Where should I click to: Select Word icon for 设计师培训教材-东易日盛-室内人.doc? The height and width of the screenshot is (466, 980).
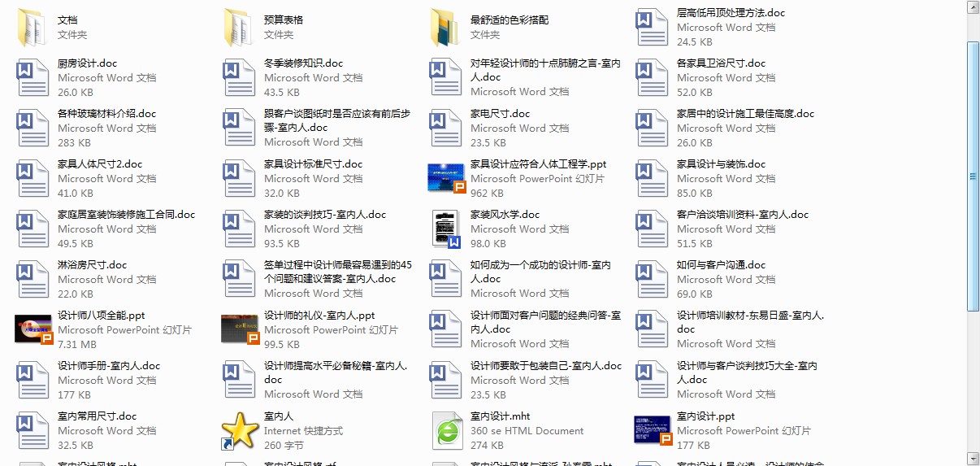point(653,330)
